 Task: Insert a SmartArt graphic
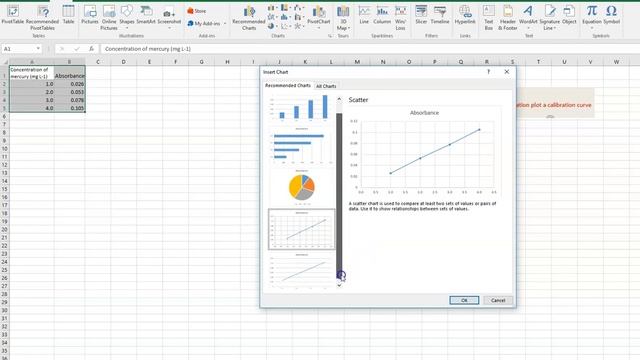146,15
